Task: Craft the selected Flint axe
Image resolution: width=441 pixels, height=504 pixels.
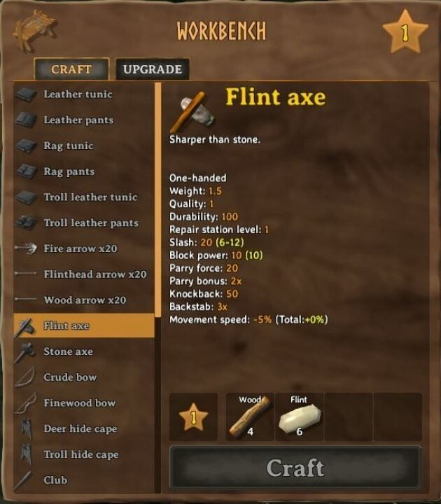Action: [295, 468]
